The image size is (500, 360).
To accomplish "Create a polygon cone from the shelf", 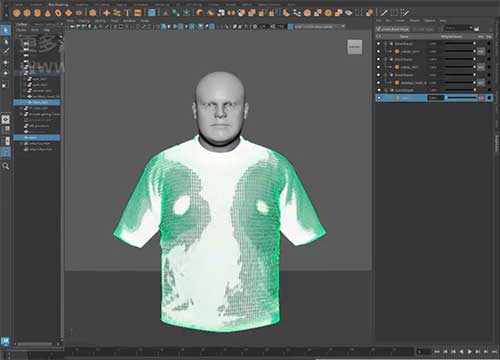I will (48, 13).
